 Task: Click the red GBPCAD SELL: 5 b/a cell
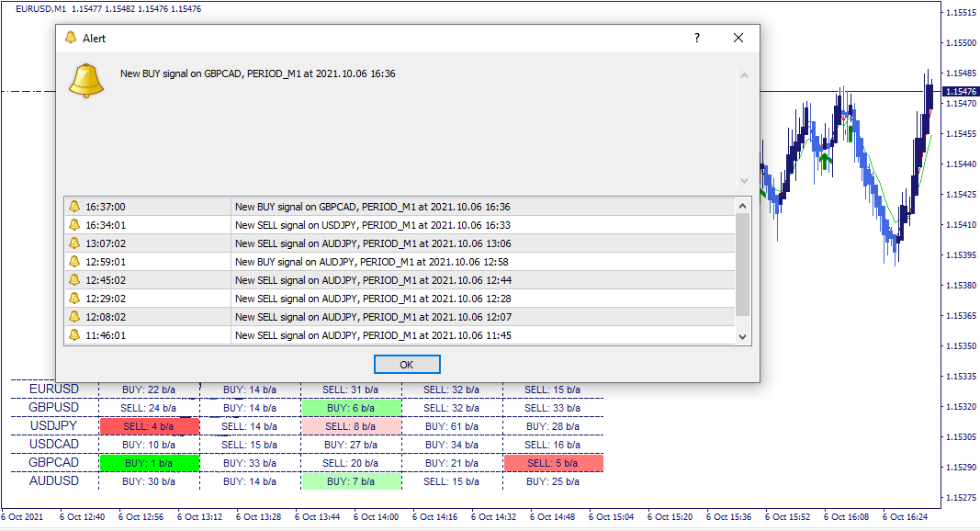[x=553, y=463]
